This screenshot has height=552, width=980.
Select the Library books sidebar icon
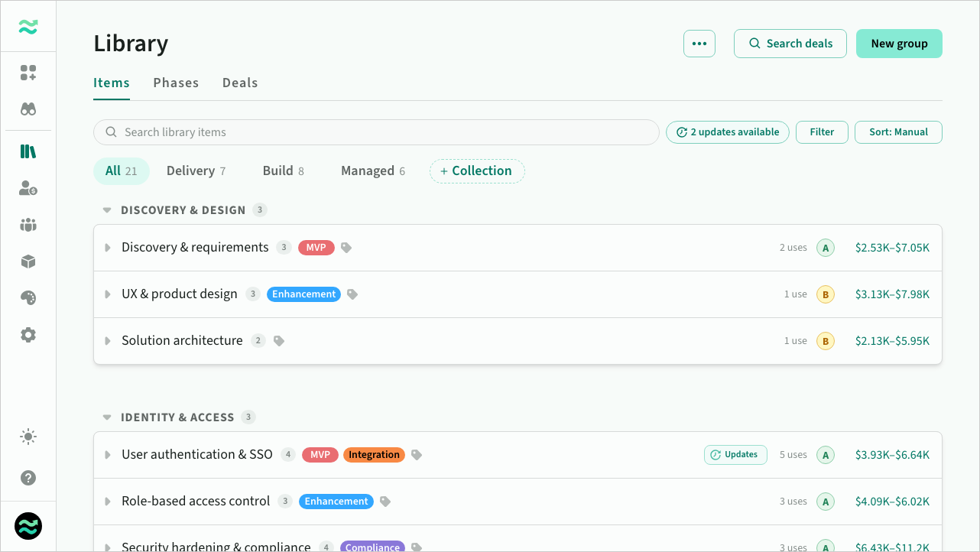28,151
